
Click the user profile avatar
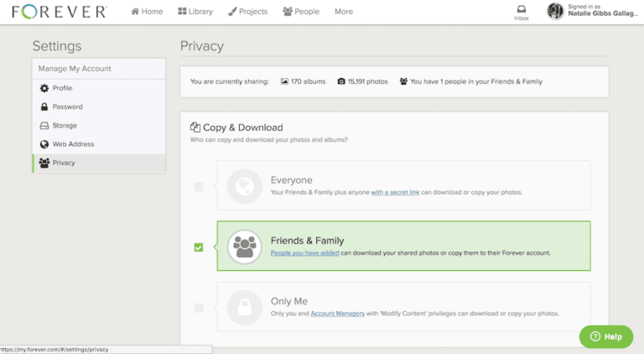(x=556, y=11)
